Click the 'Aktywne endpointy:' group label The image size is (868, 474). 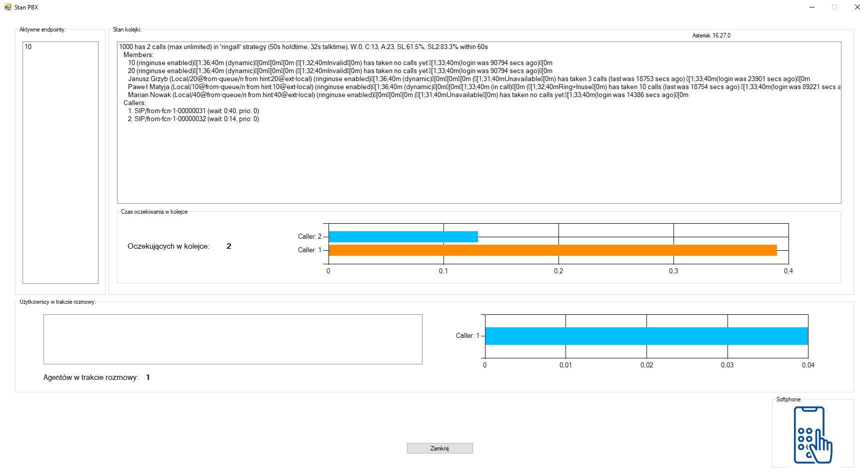pyautogui.click(x=42, y=30)
